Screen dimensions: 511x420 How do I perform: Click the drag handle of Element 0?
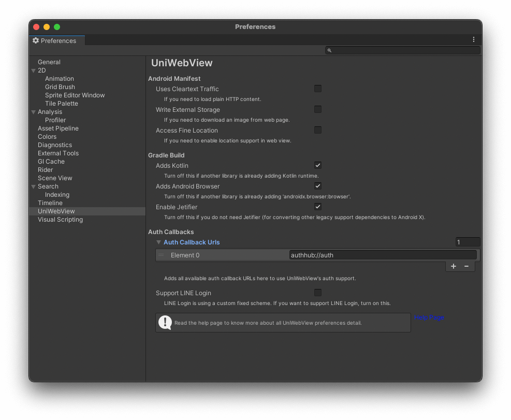click(161, 255)
